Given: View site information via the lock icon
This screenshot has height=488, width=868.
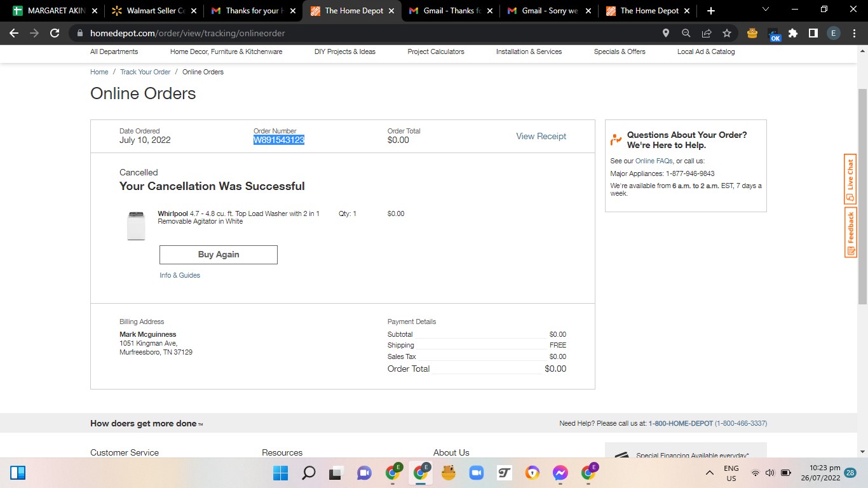Looking at the screenshot, I should pyautogui.click(x=80, y=33).
